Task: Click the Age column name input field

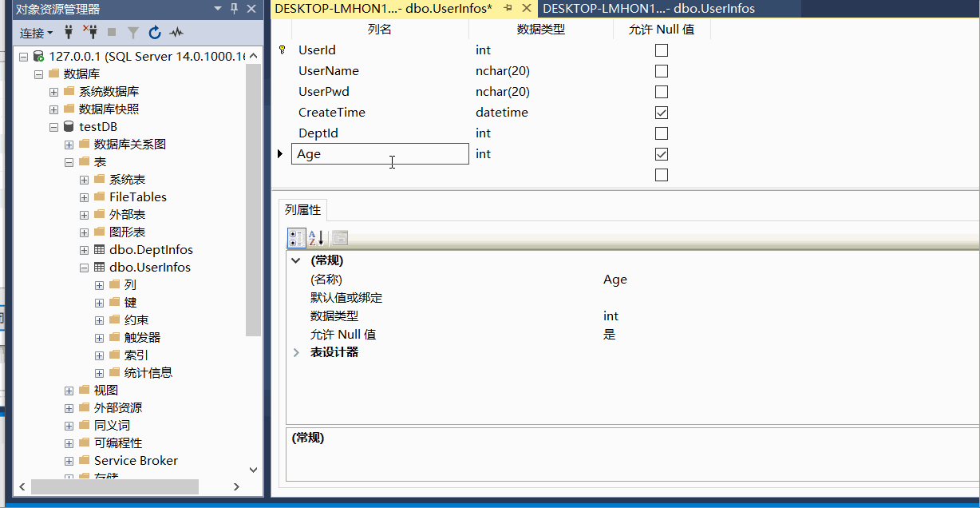Action: click(x=380, y=154)
